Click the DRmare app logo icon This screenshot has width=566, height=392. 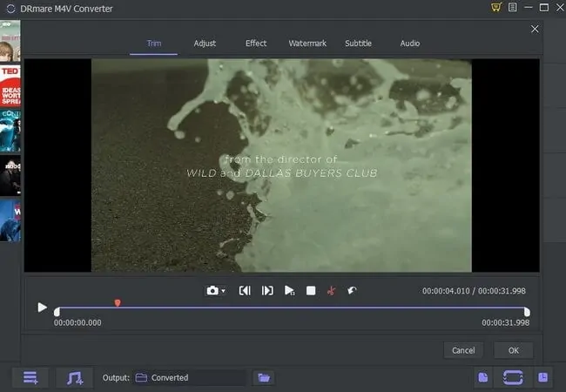click(10, 9)
